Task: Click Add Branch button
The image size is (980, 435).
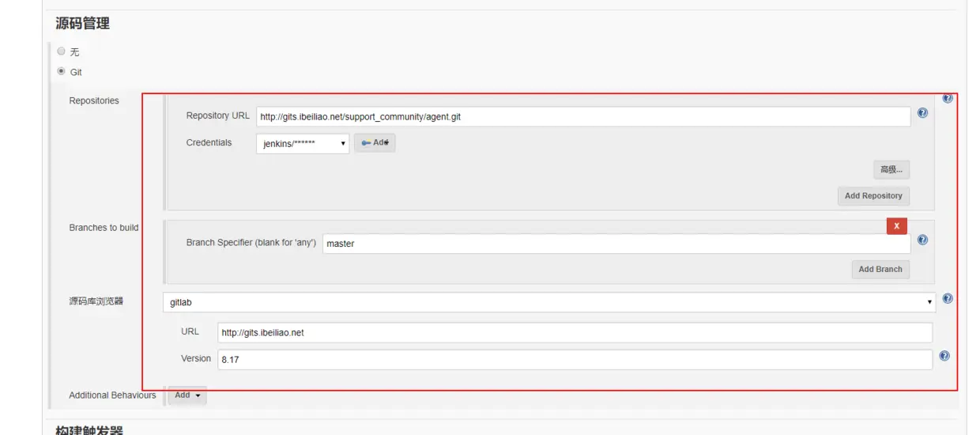Action: click(880, 269)
